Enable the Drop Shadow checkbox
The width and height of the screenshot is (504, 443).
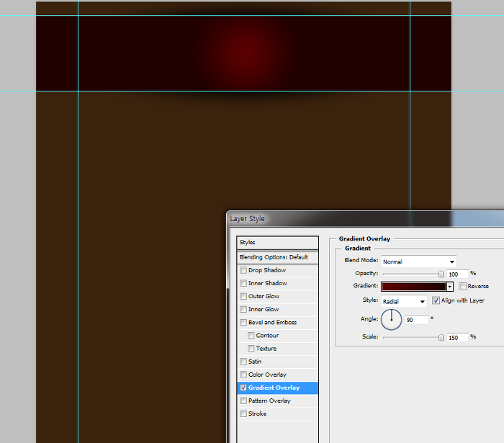click(243, 270)
